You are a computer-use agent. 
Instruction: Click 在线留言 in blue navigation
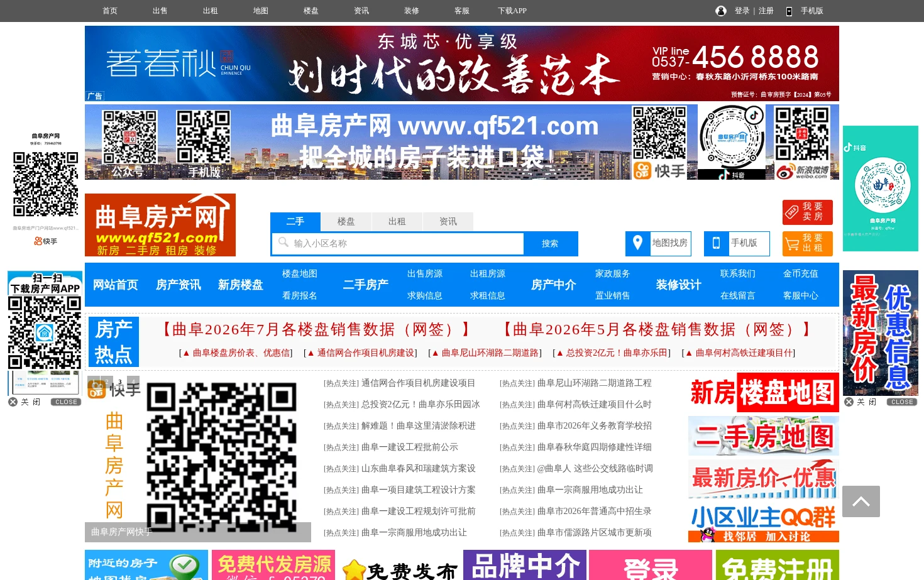point(738,296)
